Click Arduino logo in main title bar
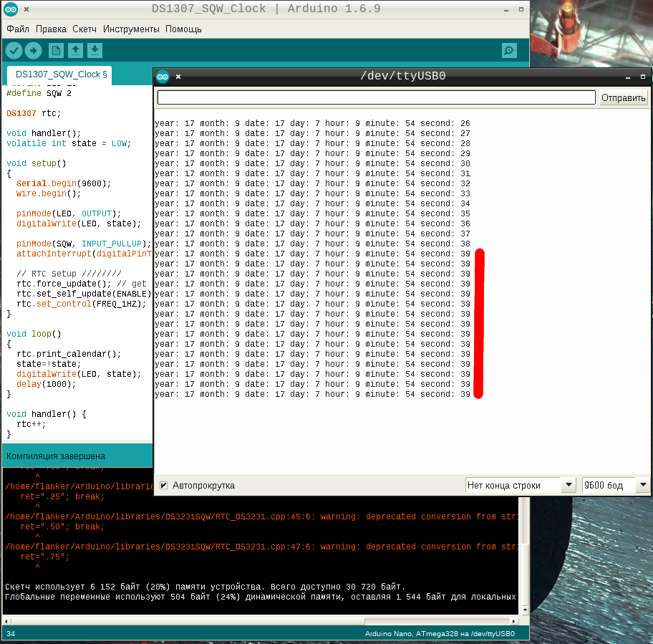 (9, 9)
